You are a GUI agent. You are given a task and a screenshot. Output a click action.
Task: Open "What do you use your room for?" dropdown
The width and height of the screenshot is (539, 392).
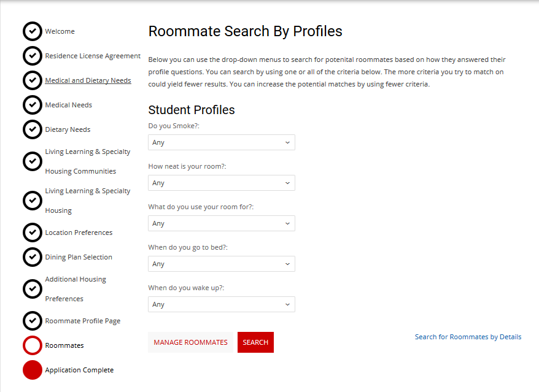pyautogui.click(x=222, y=223)
